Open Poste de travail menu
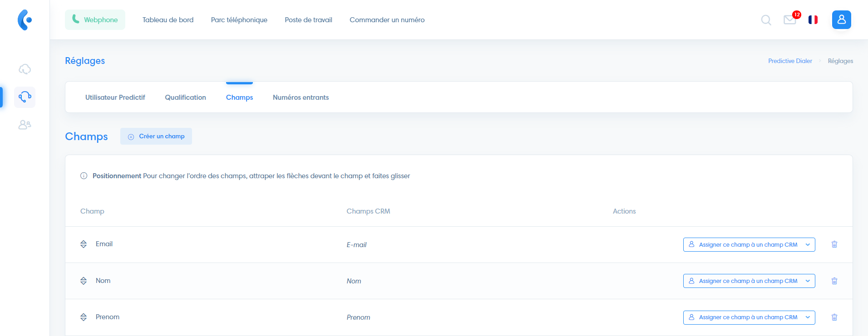 coord(309,20)
